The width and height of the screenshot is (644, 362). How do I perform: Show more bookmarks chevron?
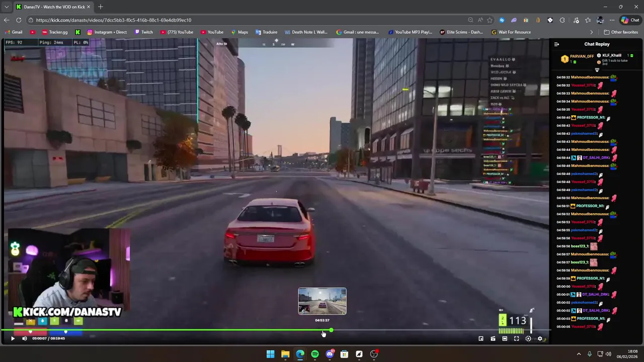[592, 32]
